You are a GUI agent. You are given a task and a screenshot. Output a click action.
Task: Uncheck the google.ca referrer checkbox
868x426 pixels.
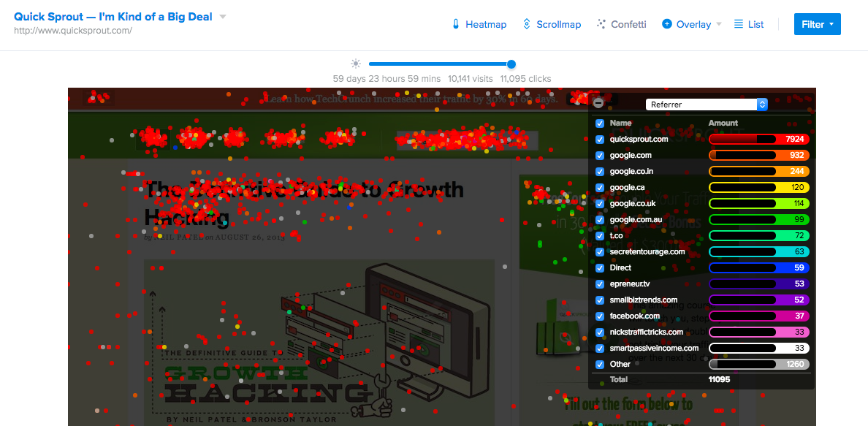tap(600, 187)
